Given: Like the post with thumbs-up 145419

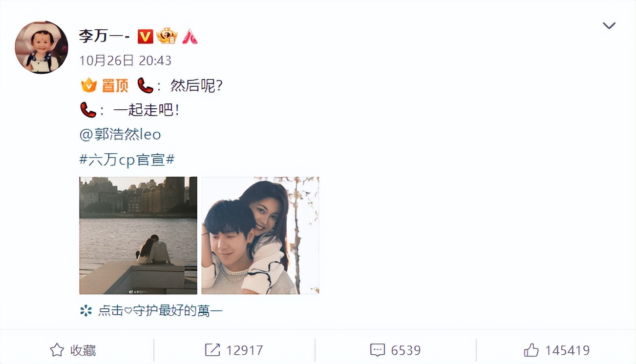Looking at the screenshot, I should [x=556, y=350].
